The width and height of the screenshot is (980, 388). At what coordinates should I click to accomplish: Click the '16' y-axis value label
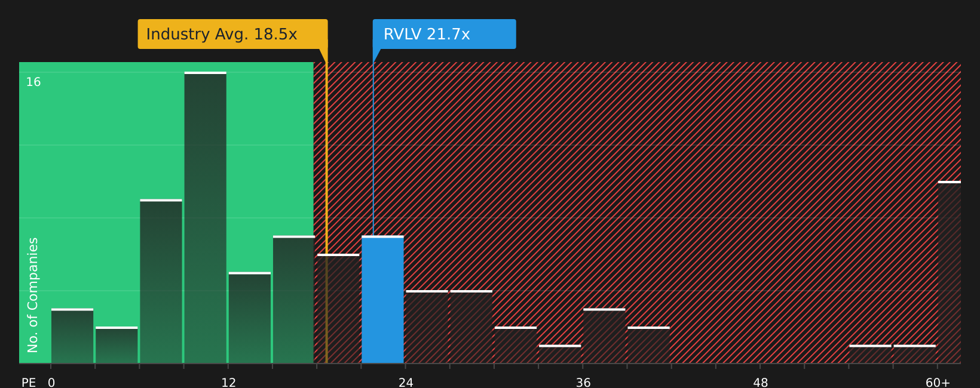tap(33, 82)
